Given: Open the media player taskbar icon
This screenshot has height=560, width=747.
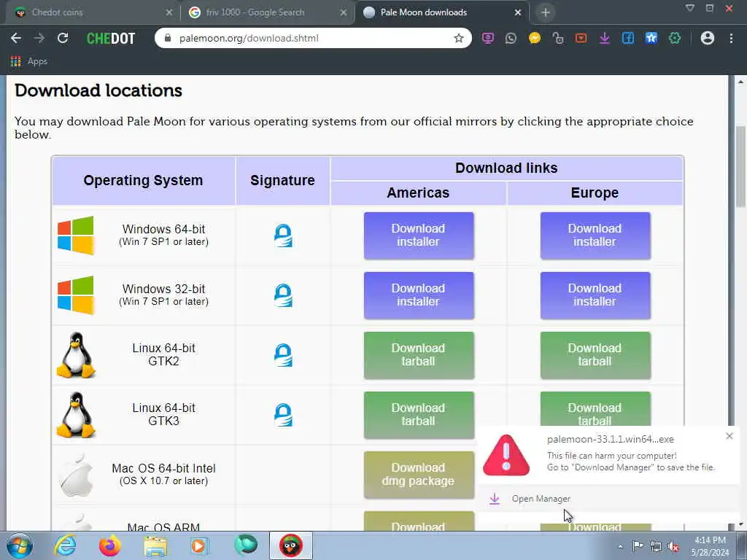Looking at the screenshot, I should point(200,545).
